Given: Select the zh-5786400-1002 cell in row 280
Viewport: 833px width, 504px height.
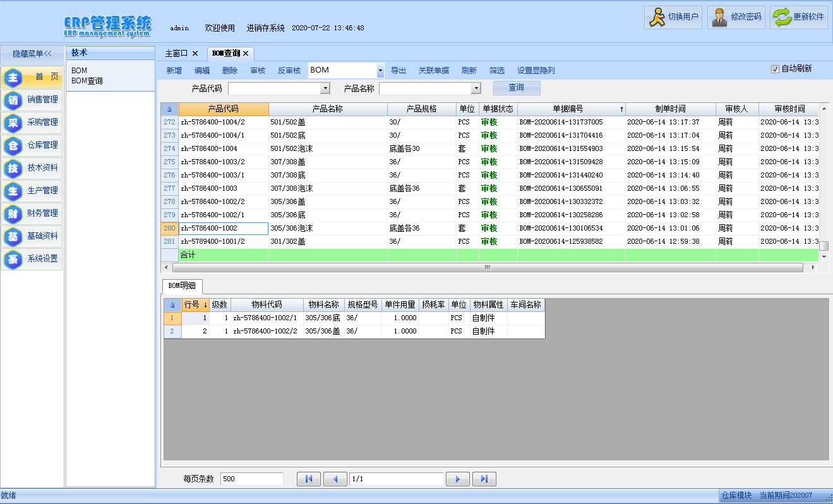Looking at the screenshot, I should click(224, 228).
